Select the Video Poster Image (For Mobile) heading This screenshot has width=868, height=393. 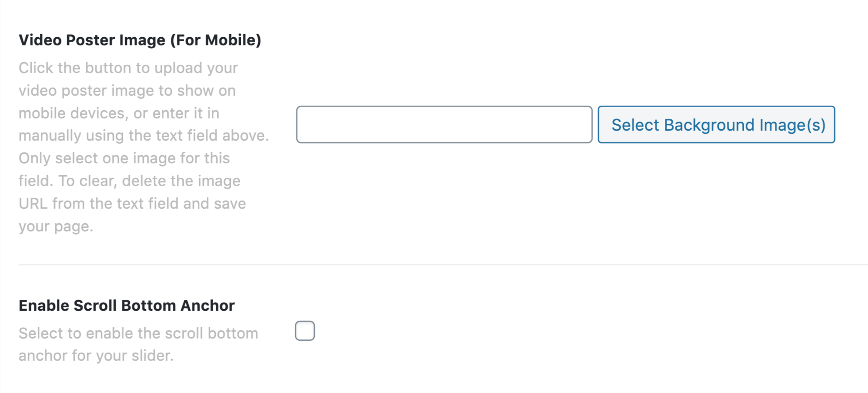pyautogui.click(x=140, y=40)
